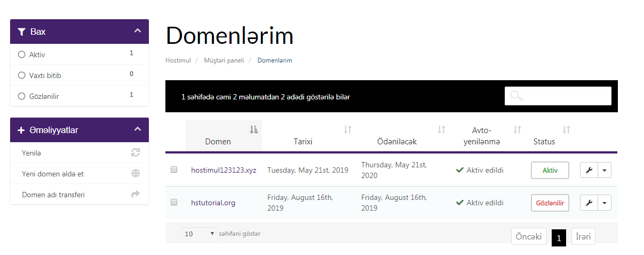Image resolution: width=644 pixels, height=255 pixels.
Task: Click the refresh icon beside Yenilə
Action: click(136, 153)
